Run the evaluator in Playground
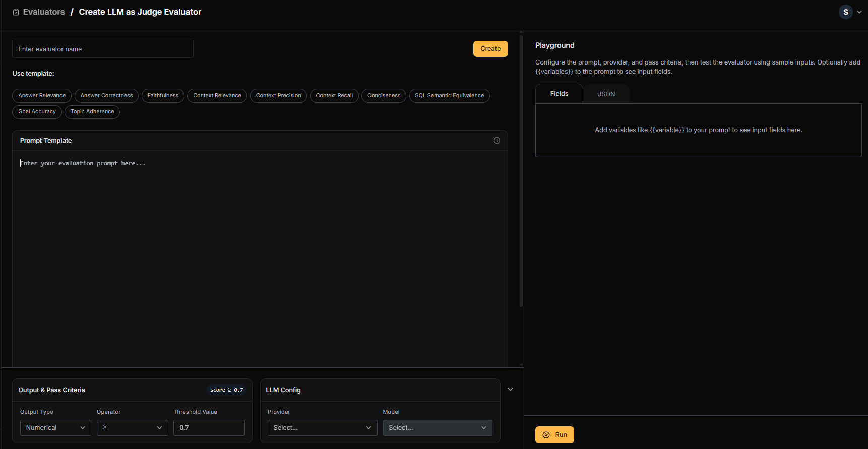The width and height of the screenshot is (868, 449). click(x=554, y=435)
